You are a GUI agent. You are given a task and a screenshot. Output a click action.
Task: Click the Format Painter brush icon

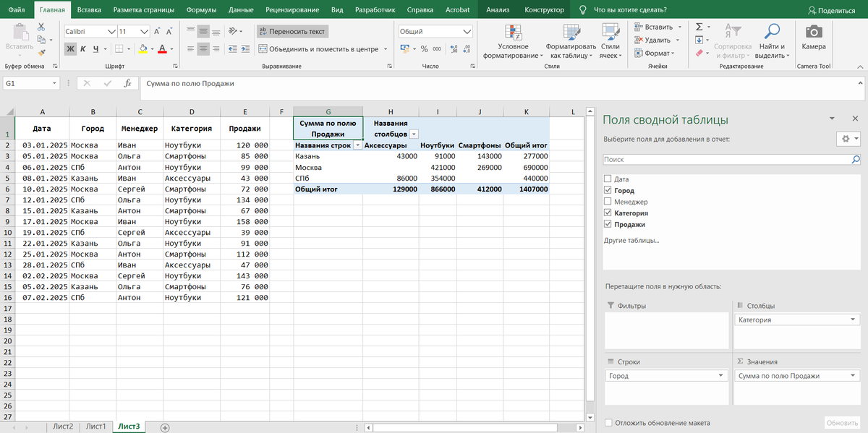41,52
